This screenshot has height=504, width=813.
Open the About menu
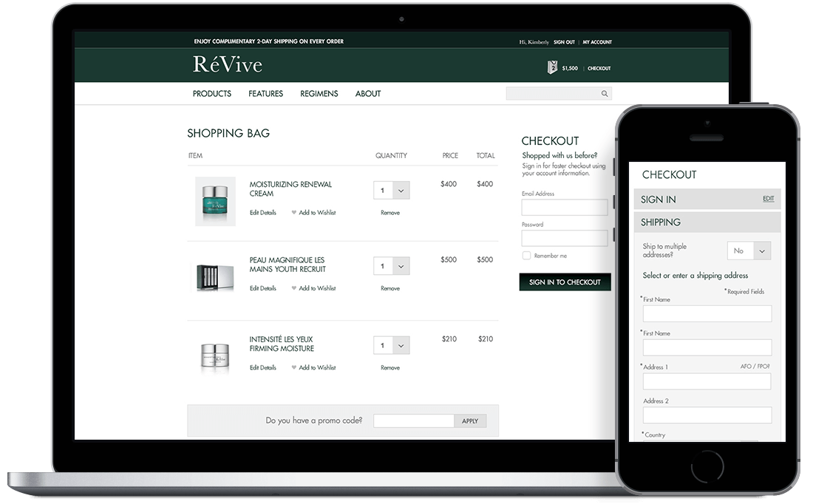(368, 94)
